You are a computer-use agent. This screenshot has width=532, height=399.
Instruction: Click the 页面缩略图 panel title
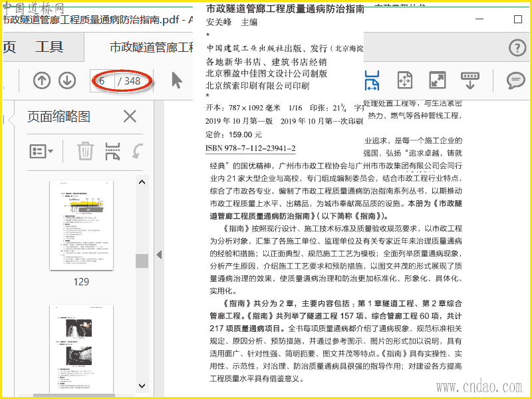click(x=59, y=116)
